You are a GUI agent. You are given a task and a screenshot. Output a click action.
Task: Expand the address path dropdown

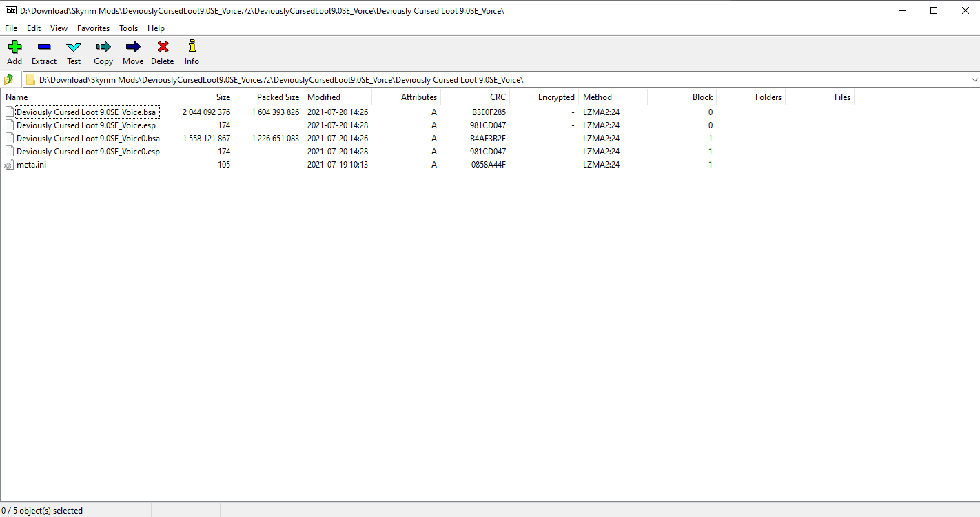tap(974, 79)
